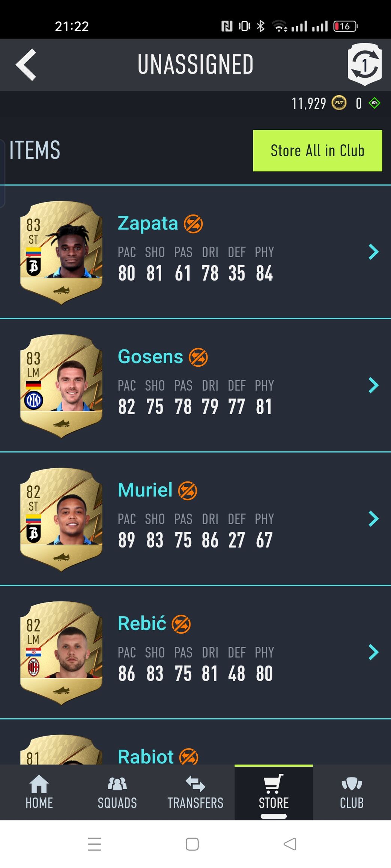Screen dimensions: 391x868
Task: Expand Zapata item details chevron
Action: click(x=373, y=252)
